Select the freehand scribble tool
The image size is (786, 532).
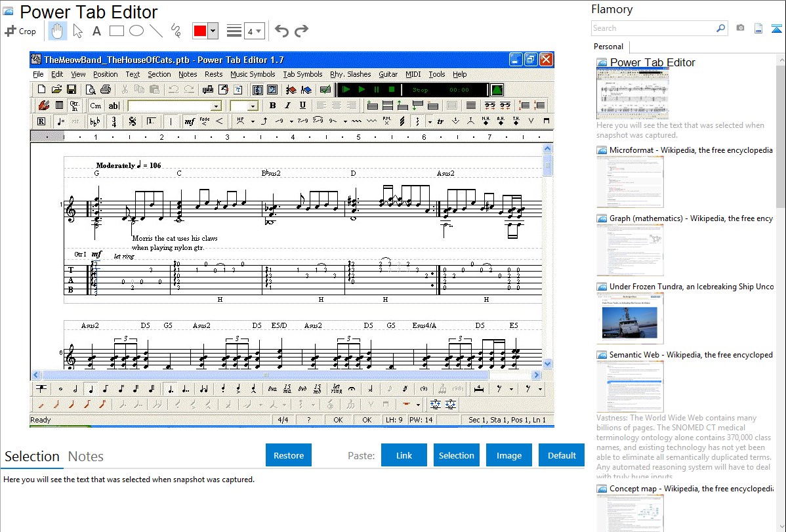click(176, 31)
